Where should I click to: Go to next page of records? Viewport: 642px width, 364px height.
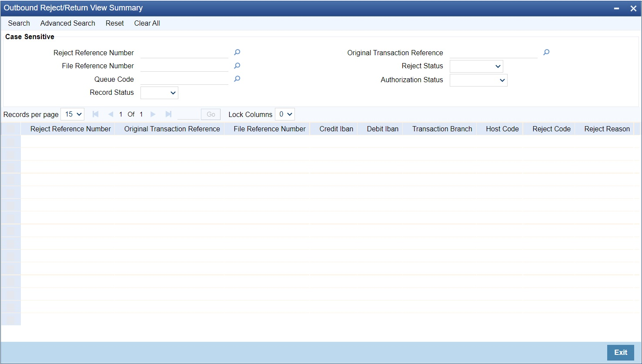point(153,114)
